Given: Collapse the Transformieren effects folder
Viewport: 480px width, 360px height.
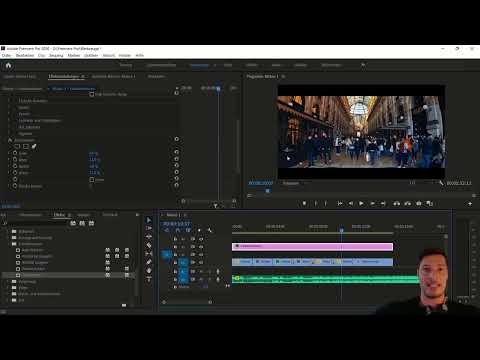Looking at the screenshot, I should pyautogui.click(x=8, y=244).
